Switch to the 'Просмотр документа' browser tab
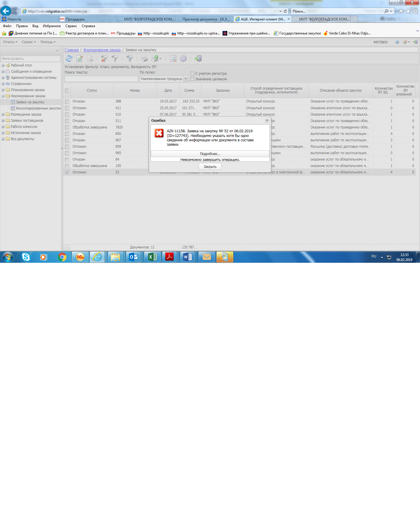This screenshot has height=513, width=420. 206,19
